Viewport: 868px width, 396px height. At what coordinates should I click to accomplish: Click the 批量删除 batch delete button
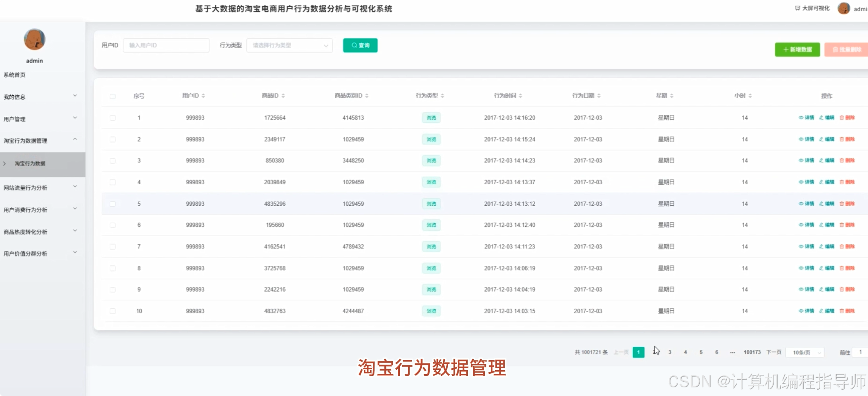846,50
